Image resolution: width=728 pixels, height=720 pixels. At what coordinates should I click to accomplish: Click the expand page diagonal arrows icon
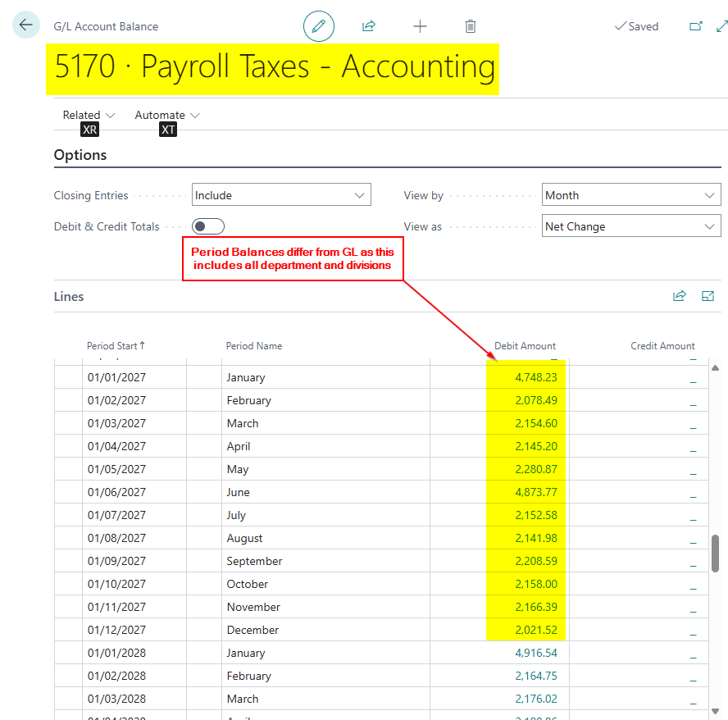pyautogui.click(x=721, y=26)
